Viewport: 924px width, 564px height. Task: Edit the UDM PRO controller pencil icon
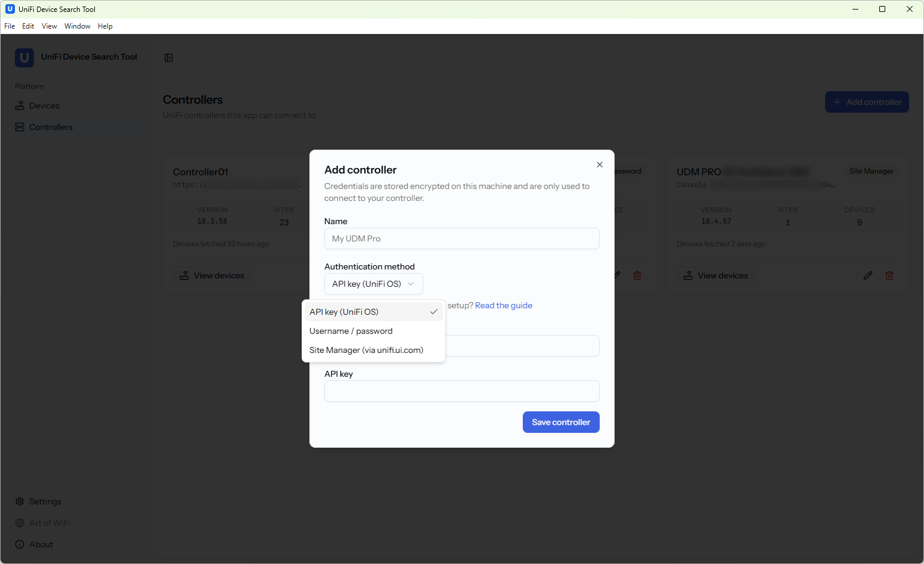click(x=868, y=275)
